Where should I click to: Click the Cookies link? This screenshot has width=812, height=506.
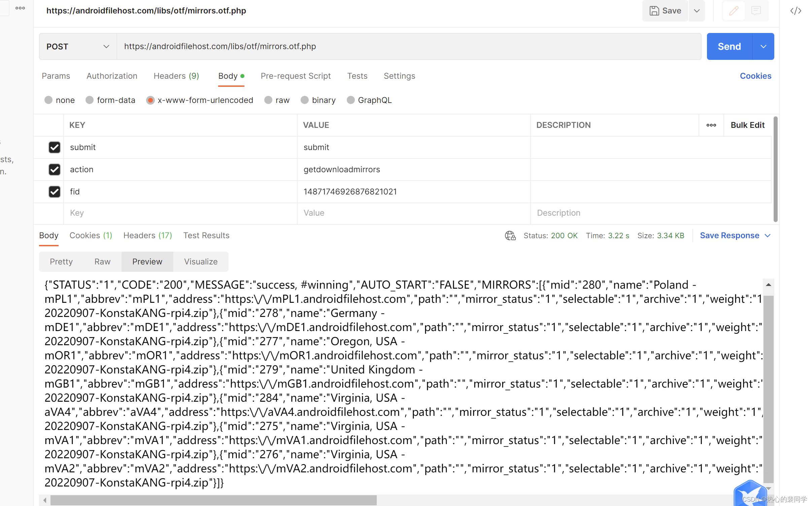pyautogui.click(x=755, y=76)
